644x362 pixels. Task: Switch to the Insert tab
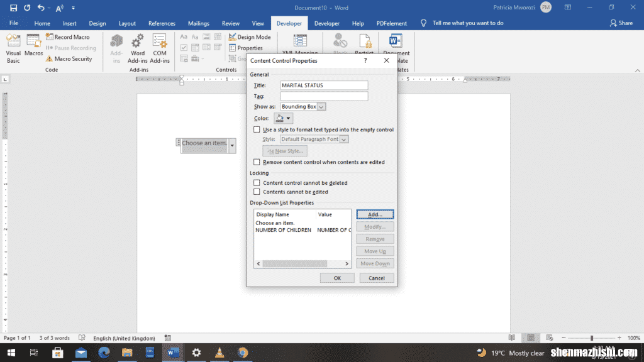click(x=69, y=23)
